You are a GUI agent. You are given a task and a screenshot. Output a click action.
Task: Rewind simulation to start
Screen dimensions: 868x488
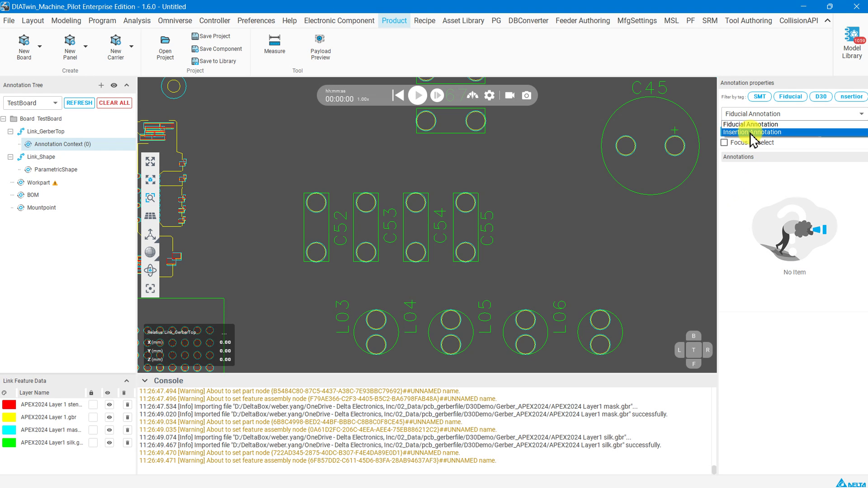[x=398, y=95]
